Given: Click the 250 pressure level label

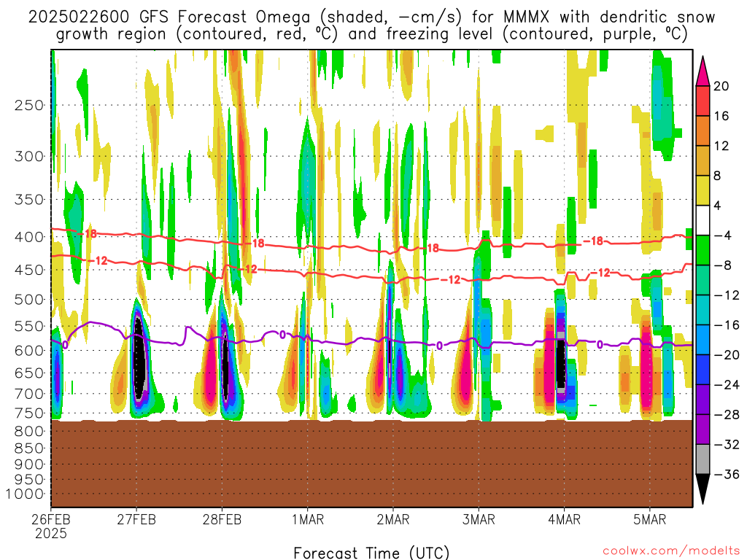Looking at the screenshot, I should pos(29,105).
